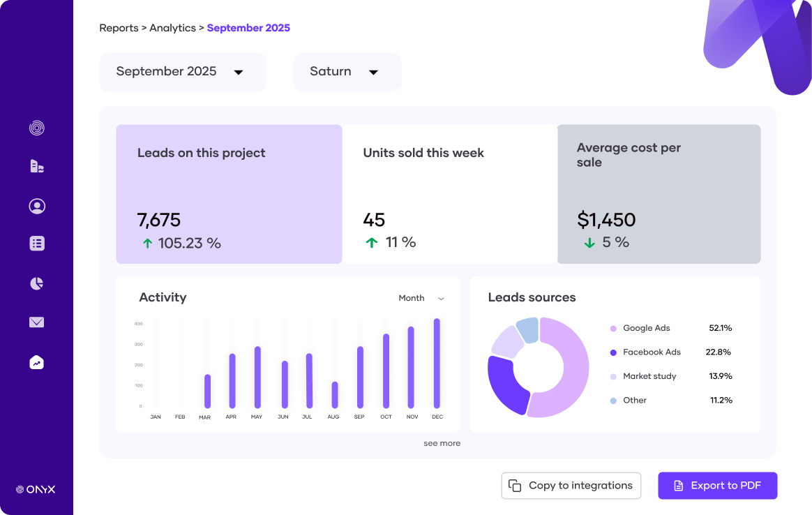The width and height of the screenshot is (812, 515).
Task: Select Analytics in the breadcrumb trail
Action: [172, 28]
